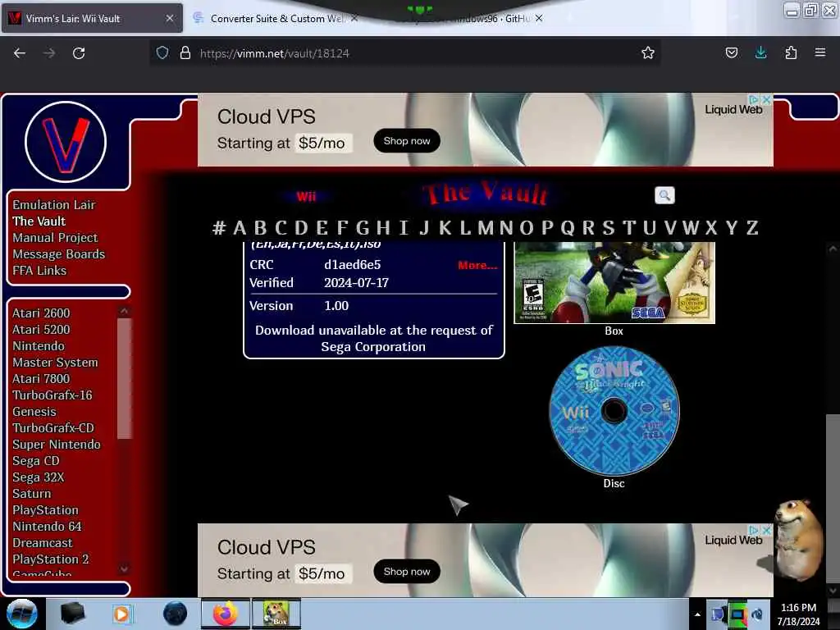Click the system list scrollbar up arrow
Image resolution: width=840 pixels, height=630 pixels.
(x=124, y=311)
